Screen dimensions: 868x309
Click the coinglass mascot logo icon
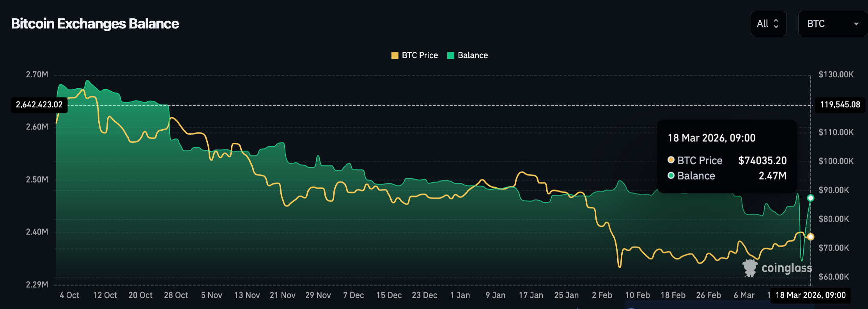[x=749, y=268]
